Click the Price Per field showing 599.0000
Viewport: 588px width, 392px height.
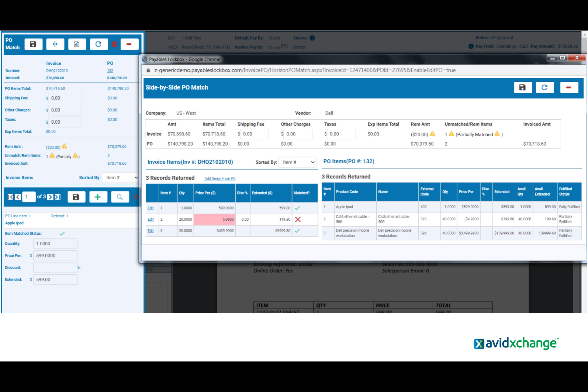point(55,256)
